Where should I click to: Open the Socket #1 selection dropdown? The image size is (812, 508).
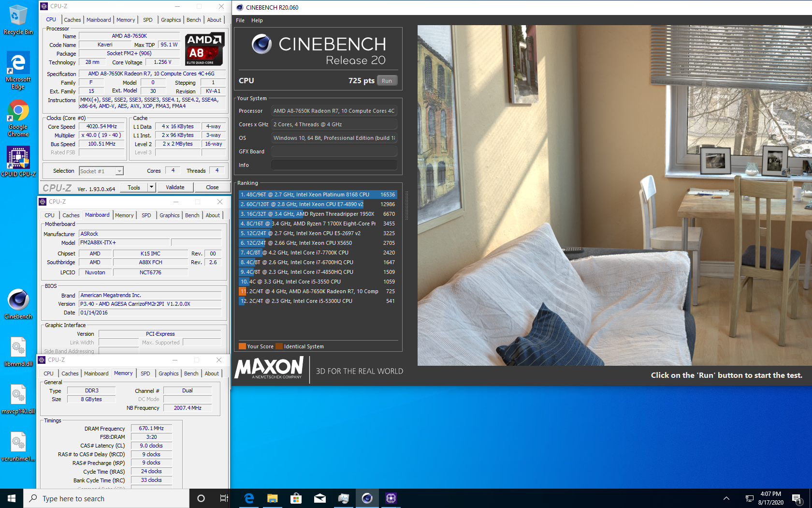[x=101, y=171]
